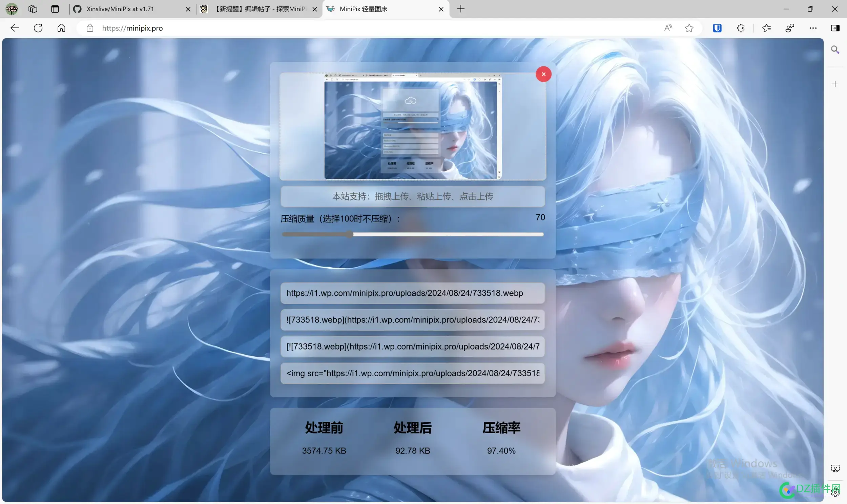Click the 处理前 heading
The height and width of the screenshot is (504, 847).
click(x=324, y=427)
